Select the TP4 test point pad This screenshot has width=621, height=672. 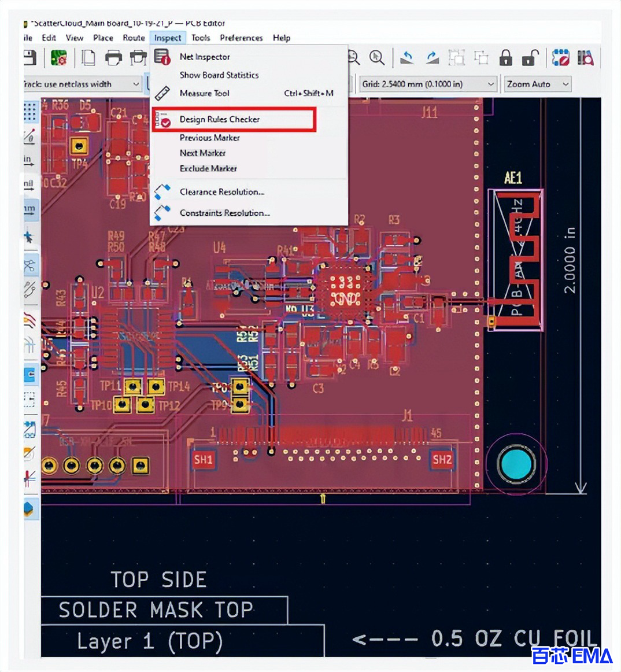pos(79,146)
